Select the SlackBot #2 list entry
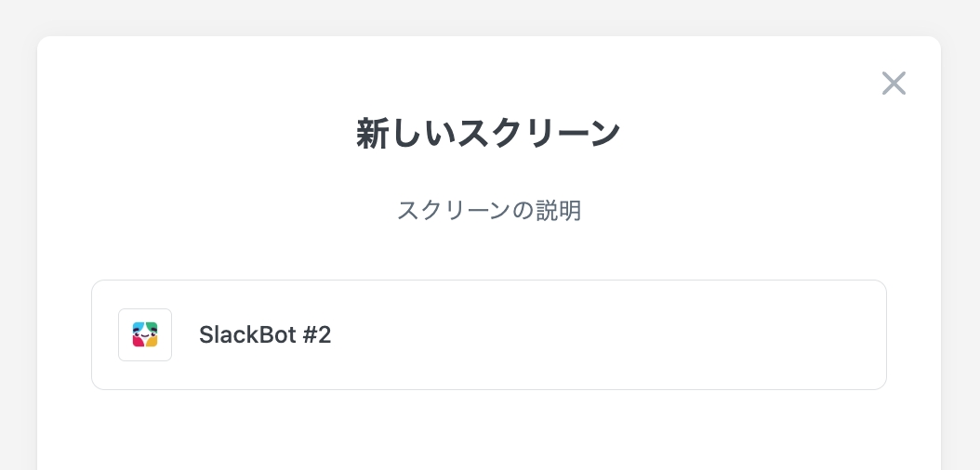This screenshot has width=980, height=470. pos(488,334)
